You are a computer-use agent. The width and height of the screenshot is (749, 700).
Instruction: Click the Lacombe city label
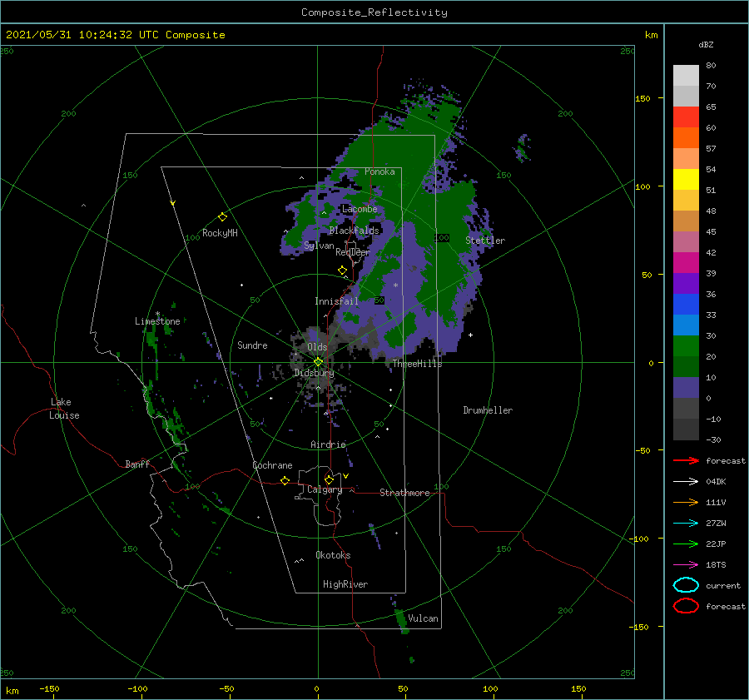[x=360, y=209]
